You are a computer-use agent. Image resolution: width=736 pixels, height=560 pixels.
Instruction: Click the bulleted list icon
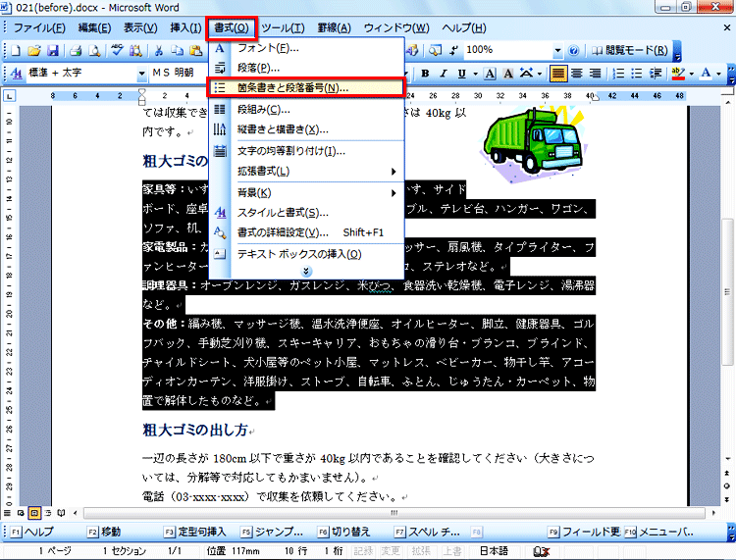[x=637, y=74]
